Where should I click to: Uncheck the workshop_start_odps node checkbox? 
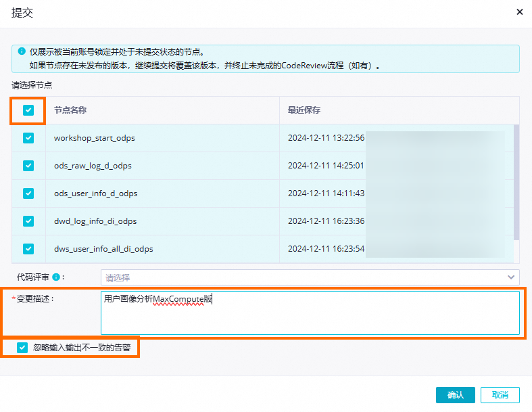28,138
